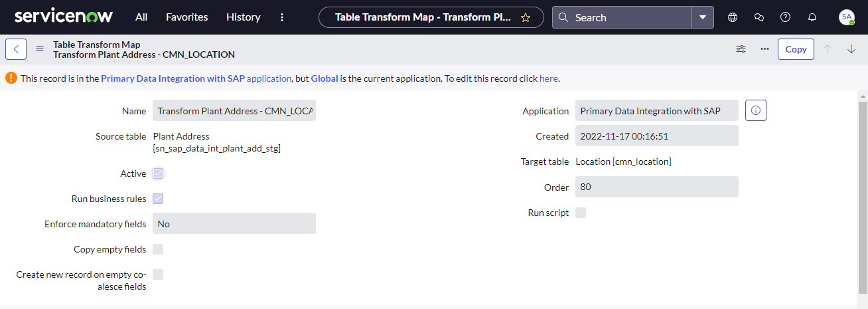The height and width of the screenshot is (309, 868).
Task: Toggle the Active checkbox
Action: pos(158,173)
